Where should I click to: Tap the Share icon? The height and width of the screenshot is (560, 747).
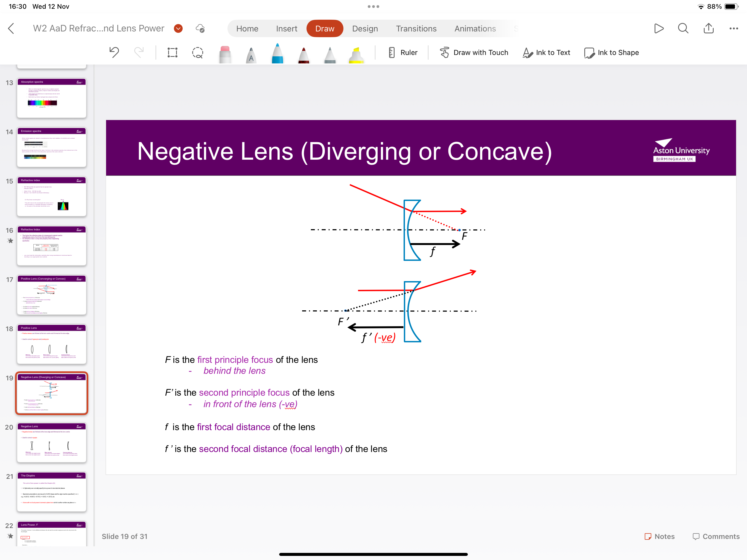click(708, 28)
